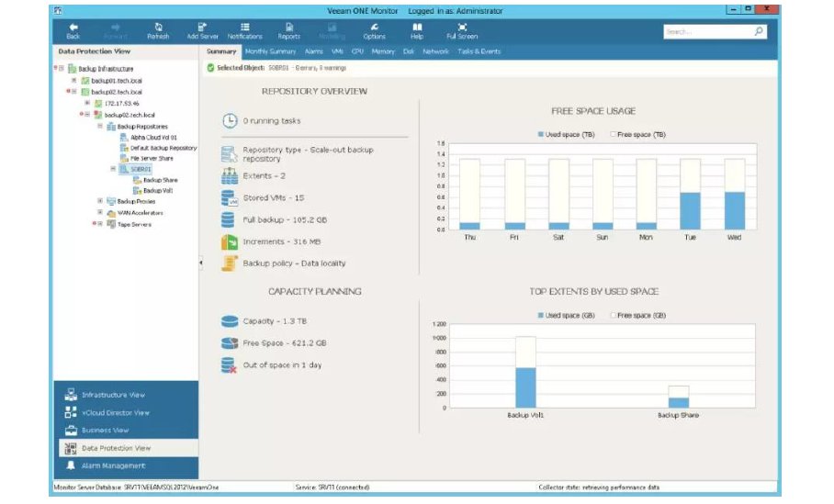Click the Backup Vol1 chart bar
The image size is (834, 504).
click(525, 372)
